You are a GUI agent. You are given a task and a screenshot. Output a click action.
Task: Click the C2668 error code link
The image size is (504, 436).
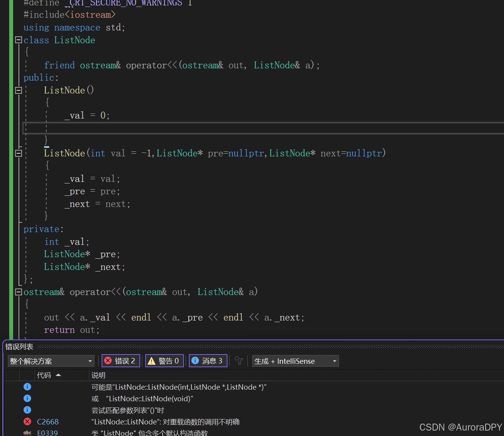pyautogui.click(x=48, y=422)
